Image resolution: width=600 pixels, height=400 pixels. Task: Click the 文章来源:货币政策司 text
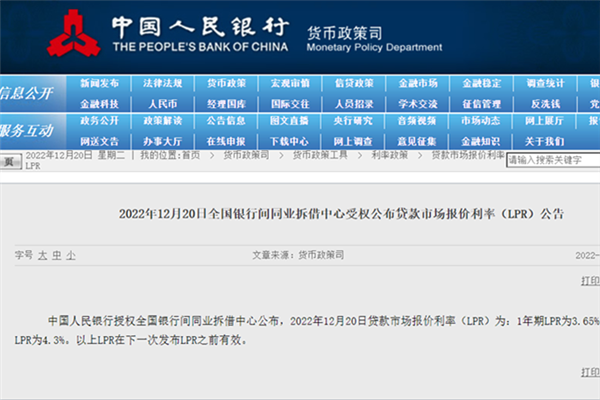298,255
